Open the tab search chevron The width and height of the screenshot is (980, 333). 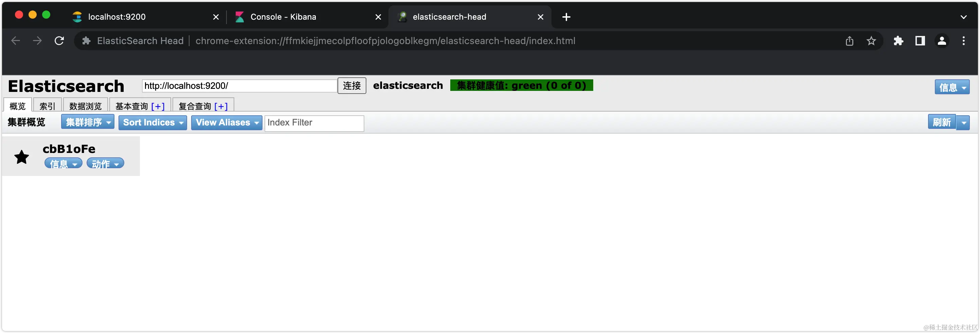pos(963,17)
